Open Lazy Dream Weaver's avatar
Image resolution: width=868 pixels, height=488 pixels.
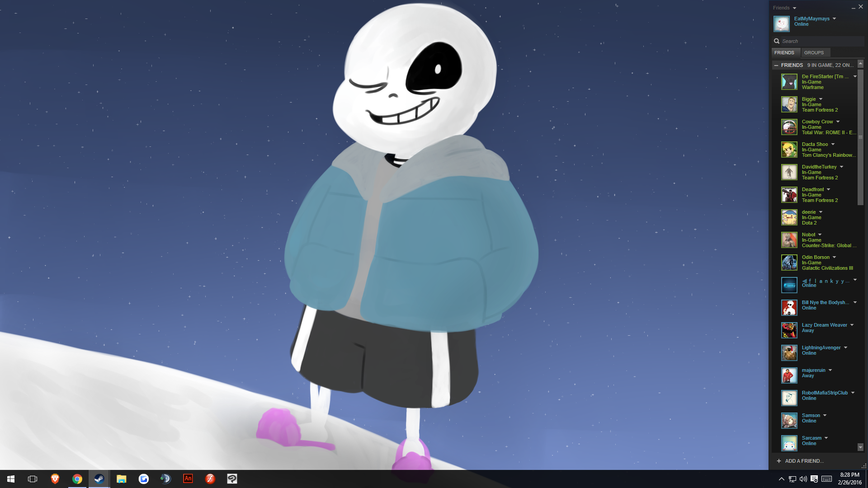click(x=789, y=330)
